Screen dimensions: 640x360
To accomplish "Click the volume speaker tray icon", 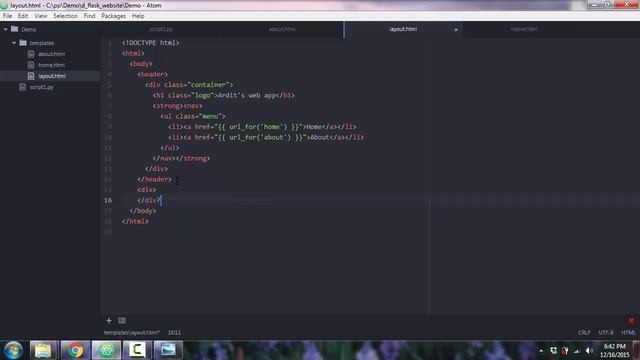I will pos(589,351).
